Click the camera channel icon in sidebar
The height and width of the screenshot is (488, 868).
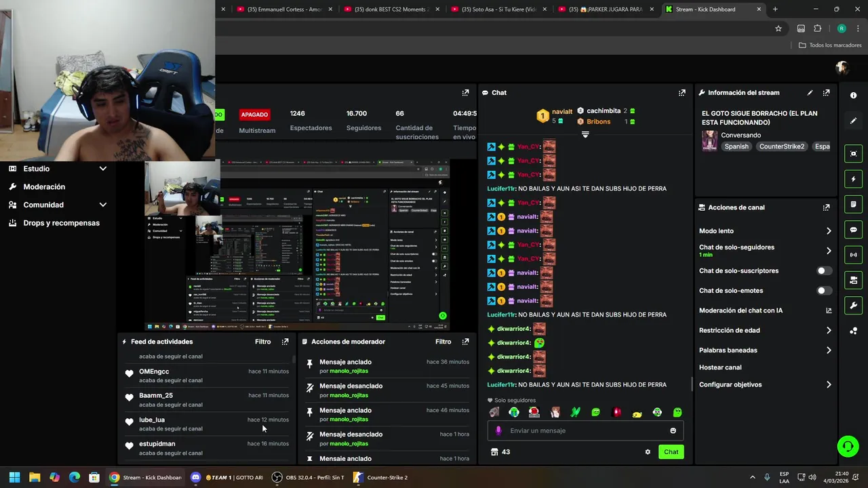(853, 280)
